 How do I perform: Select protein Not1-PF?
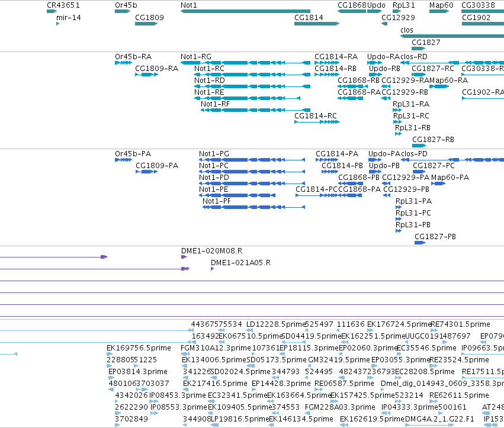[253, 207]
